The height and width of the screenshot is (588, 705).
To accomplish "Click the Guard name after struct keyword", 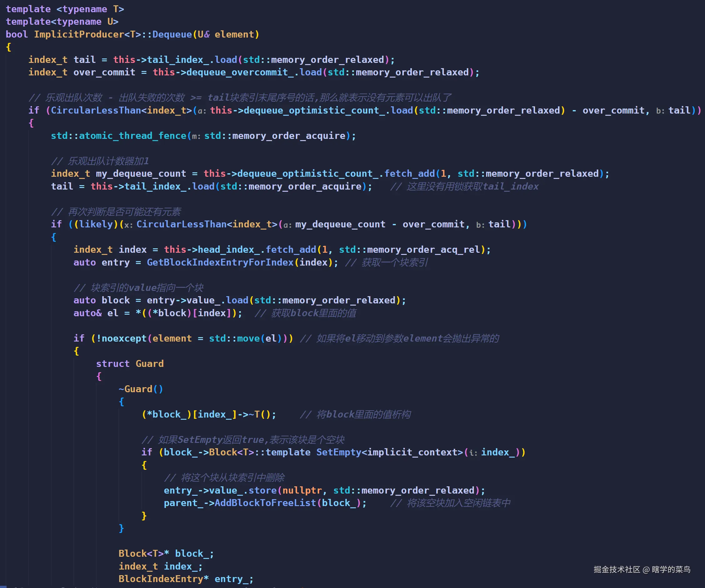I will coord(150,364).
